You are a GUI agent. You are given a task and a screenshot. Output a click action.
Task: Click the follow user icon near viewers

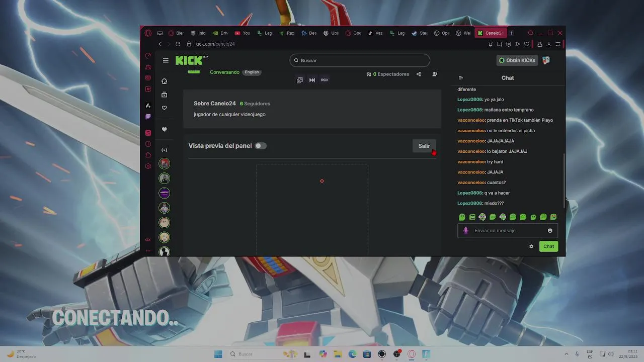[x=435, y=74]
